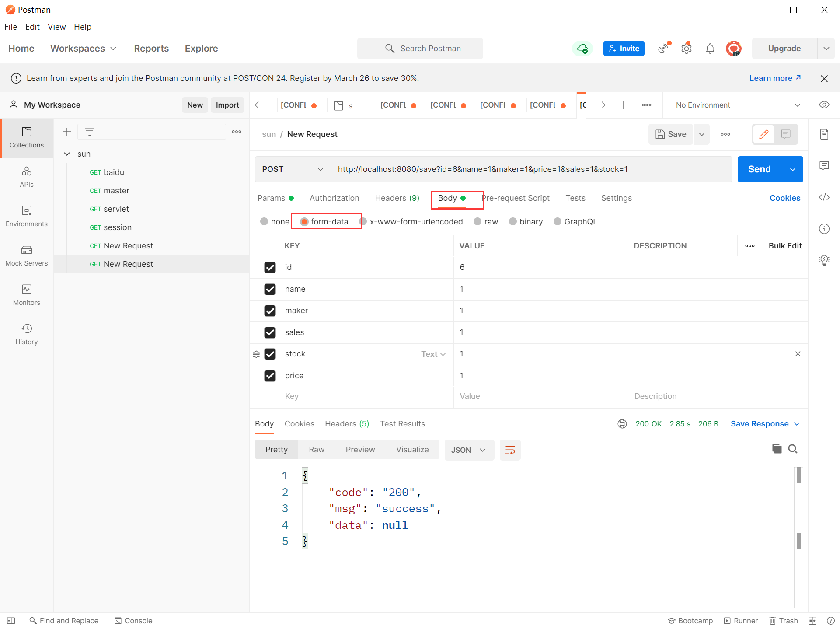Toggle checkbox for stock form-data field

click(269, 353)
